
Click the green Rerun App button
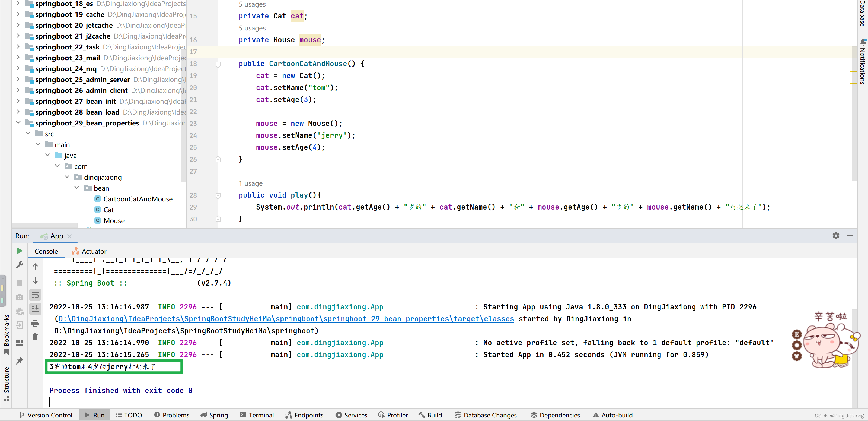pos(20,251)
